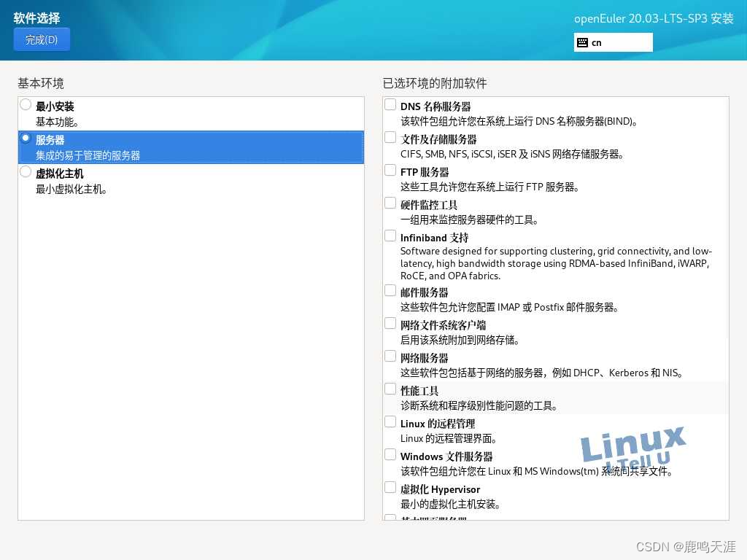The height and width of the screenshot is (560, 747).
Task: Tick the Linux 的远程管理 checkbox
Action: pos(390,422)
